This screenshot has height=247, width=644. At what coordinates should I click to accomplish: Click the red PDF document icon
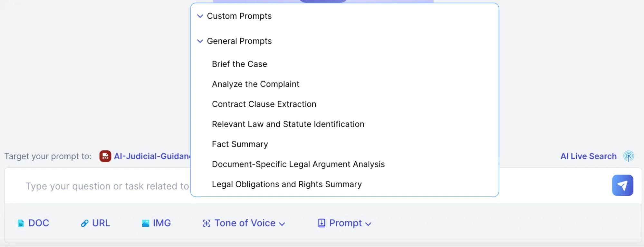click(x=105, y=156)
